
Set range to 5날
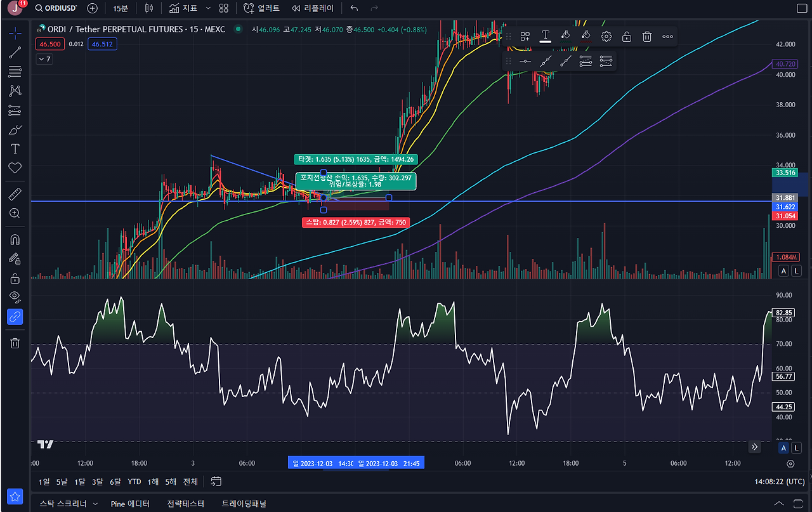click(62, 482)
